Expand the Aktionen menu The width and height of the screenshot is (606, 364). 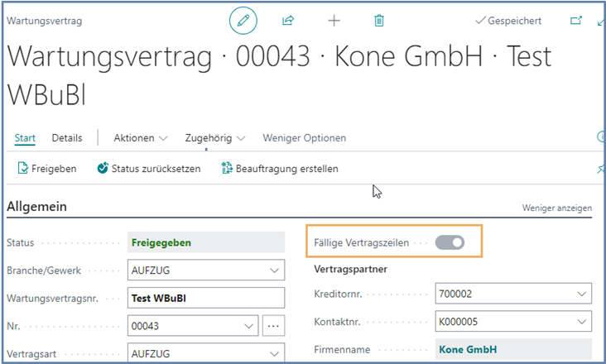140,138
